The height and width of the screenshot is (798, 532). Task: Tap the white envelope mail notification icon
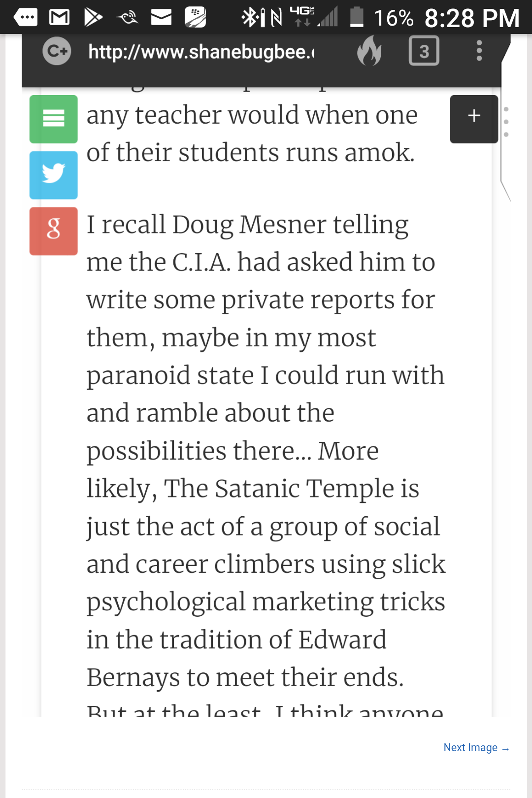pyautogui.click(x=161, y=18)
